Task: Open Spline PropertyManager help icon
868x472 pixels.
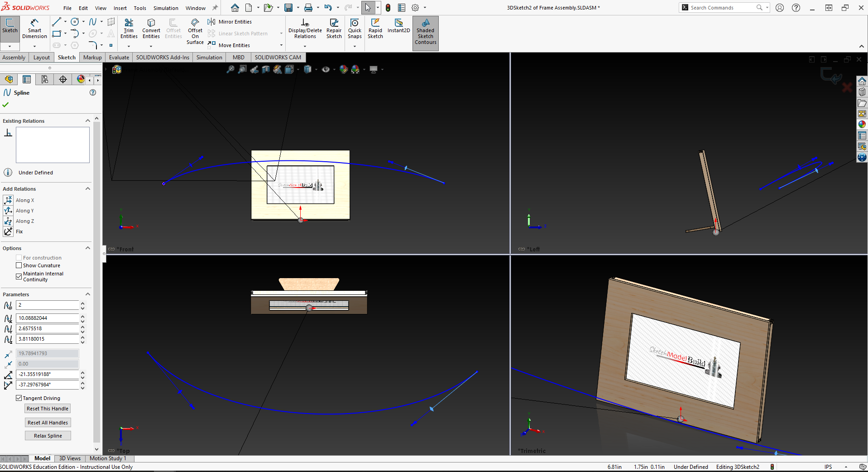Action: pyautogui.click(x=93, y=92)
